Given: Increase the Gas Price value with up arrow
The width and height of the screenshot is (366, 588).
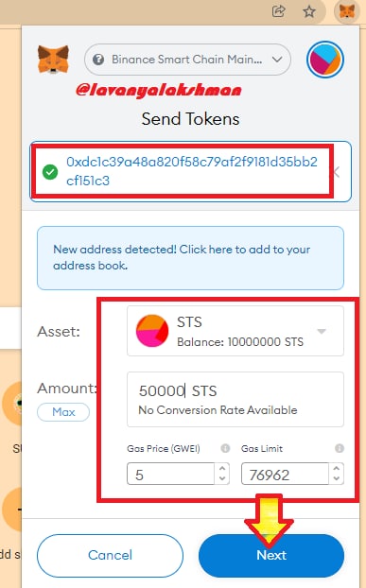Looking at the screenshot, I should 222,468.
